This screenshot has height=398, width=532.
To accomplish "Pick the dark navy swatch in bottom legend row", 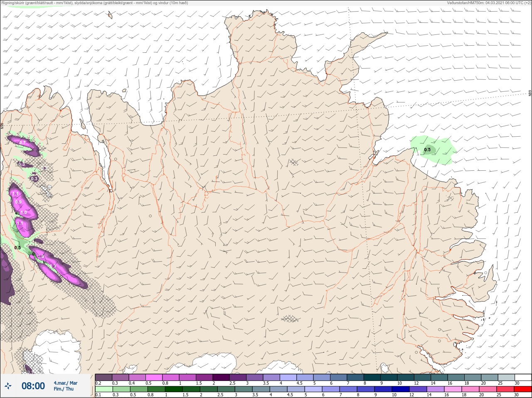I will click(400, 389).
